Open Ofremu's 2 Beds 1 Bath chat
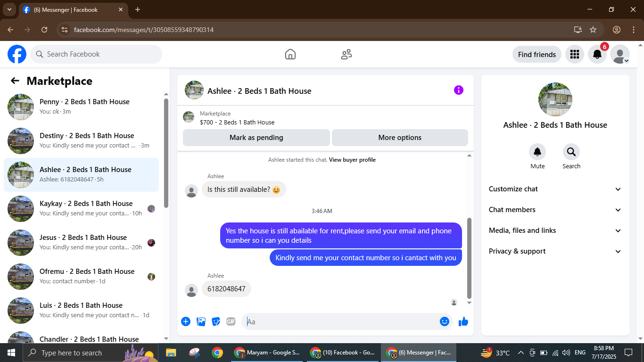Image resolution: width=644 pixels, height=362 pixels. [x=82, y=276]
